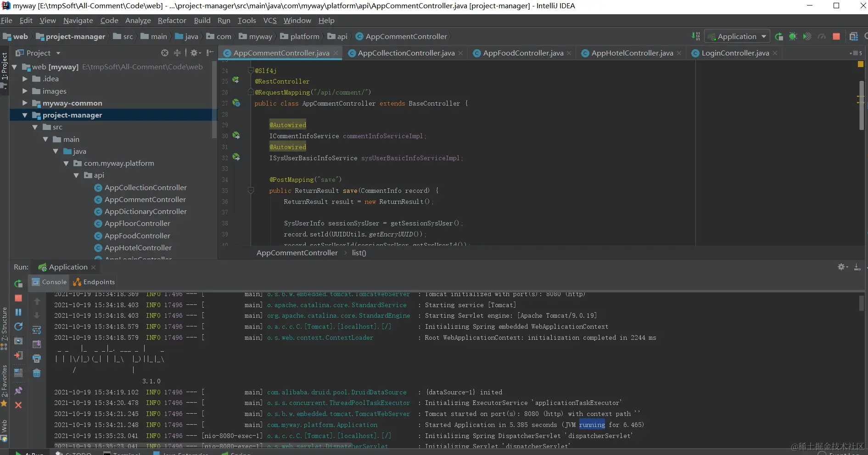Switch to AppFoodController.java tab

(523, 53)
